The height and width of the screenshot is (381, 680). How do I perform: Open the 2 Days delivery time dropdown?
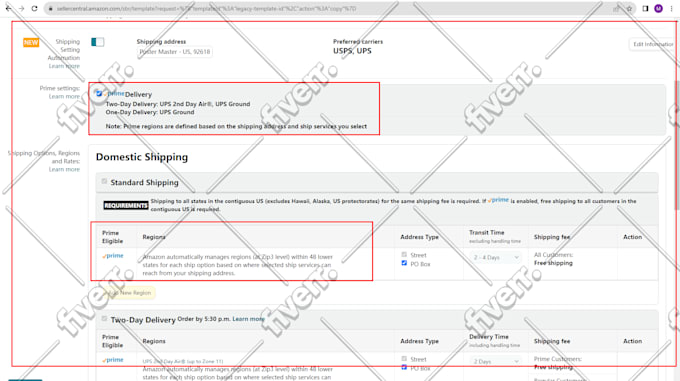tap(496, 361)
